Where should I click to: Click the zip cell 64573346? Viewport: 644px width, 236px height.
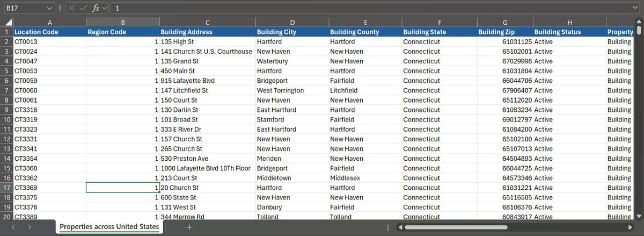[505, 178]
